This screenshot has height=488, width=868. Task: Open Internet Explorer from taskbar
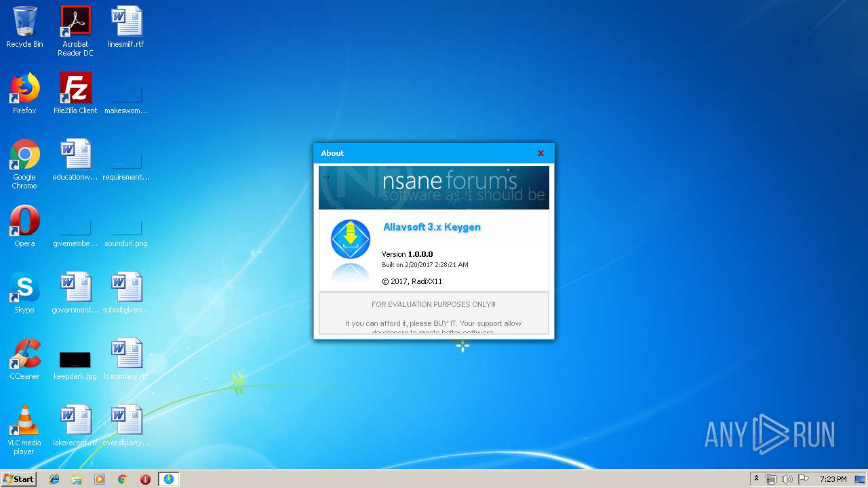pyautogui.click(x=54, y=479)
